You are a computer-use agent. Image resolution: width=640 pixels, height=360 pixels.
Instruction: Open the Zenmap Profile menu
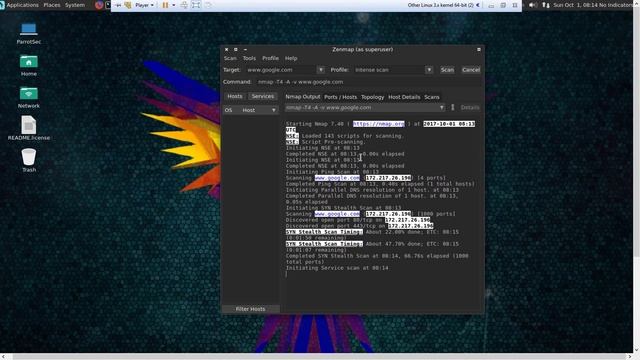click(270, 58)
